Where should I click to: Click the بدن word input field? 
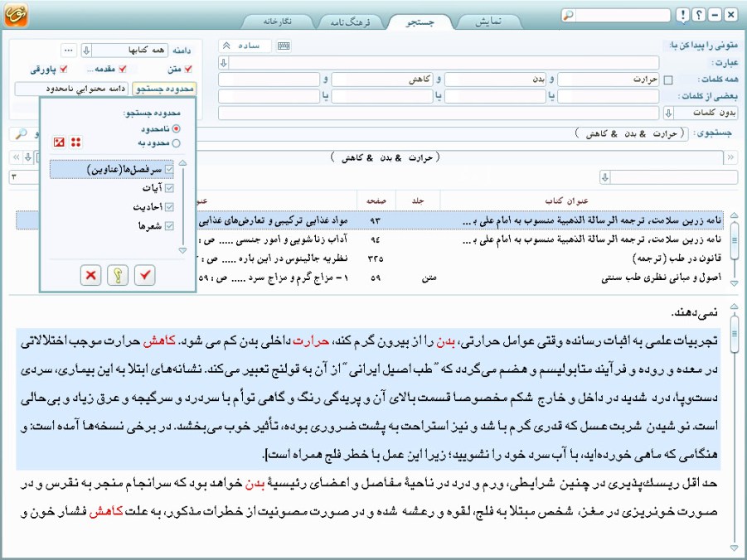click(495, 80)
